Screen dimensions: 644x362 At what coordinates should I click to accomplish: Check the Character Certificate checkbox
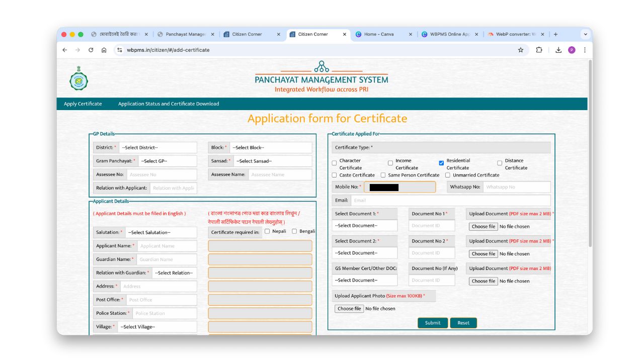334,163
